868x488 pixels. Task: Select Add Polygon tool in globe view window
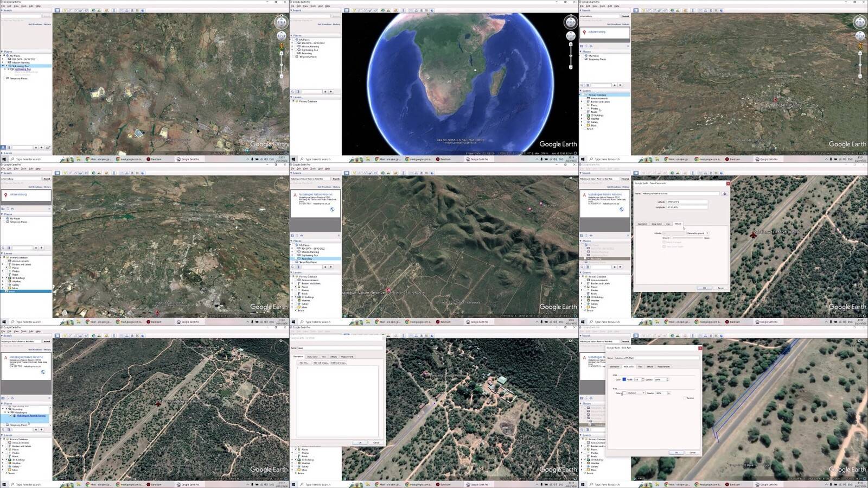coord(359,10)
